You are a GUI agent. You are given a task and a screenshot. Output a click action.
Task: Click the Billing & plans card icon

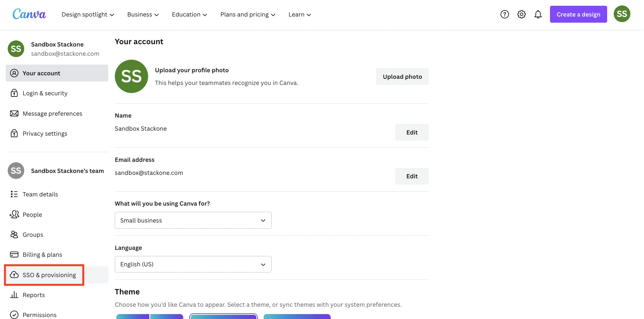point(14,254)
